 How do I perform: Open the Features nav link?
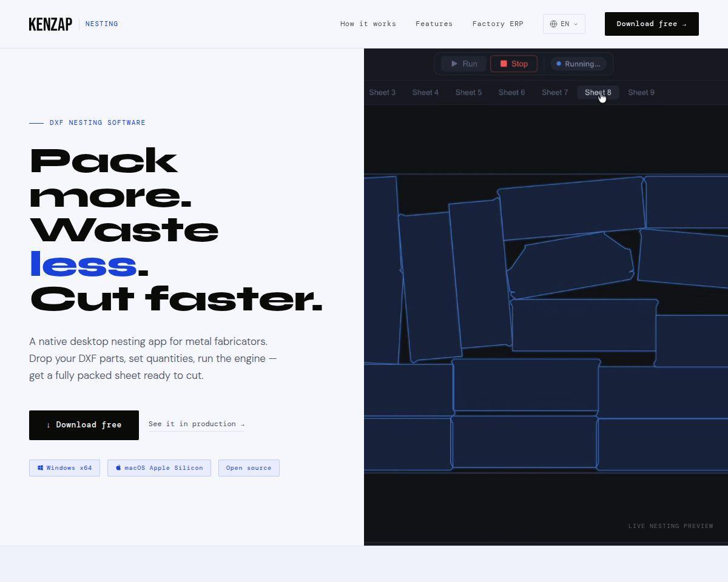(434, 24)
